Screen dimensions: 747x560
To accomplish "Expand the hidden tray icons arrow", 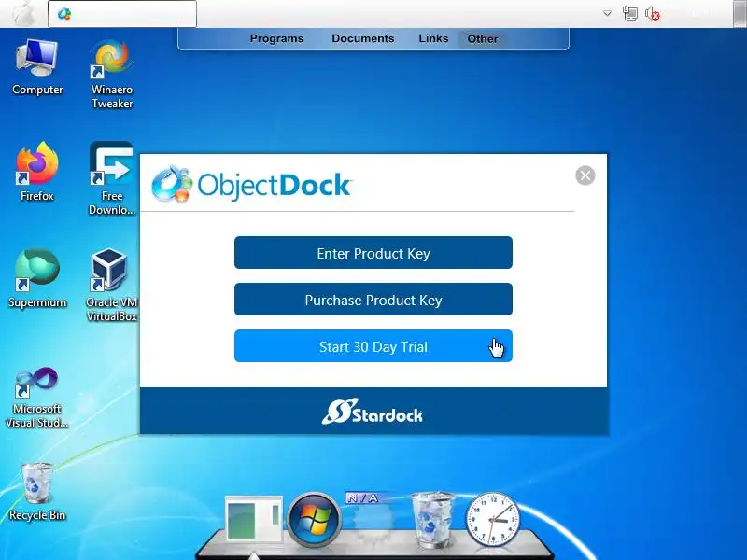I will pos(607,13).
